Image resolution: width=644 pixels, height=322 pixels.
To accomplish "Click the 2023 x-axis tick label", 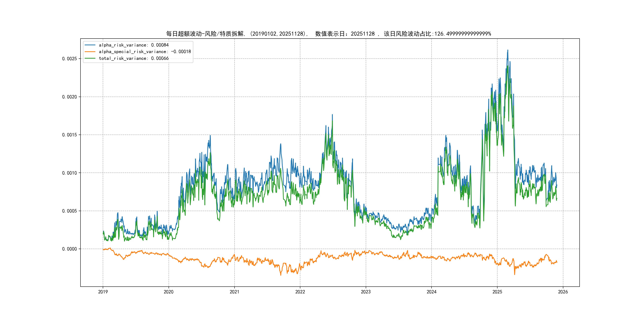I will pos(366,292).
